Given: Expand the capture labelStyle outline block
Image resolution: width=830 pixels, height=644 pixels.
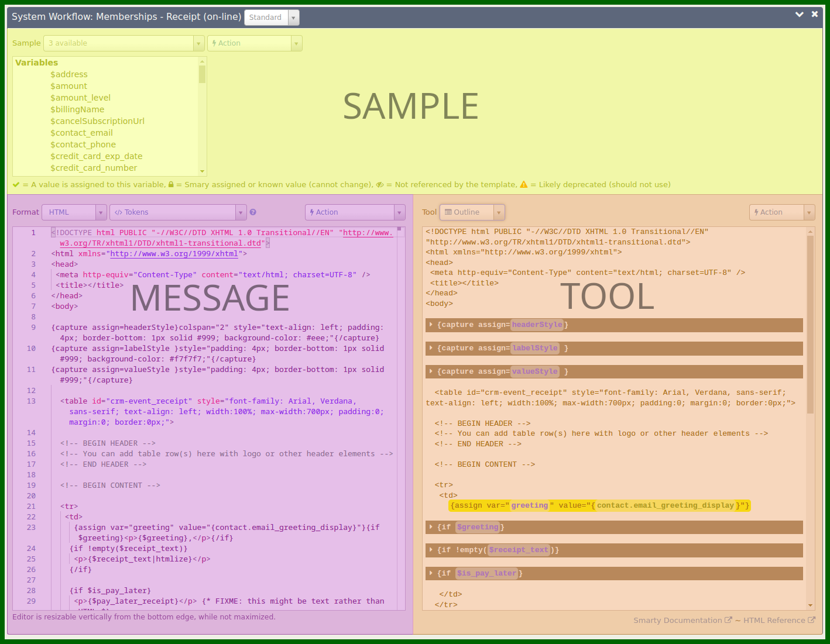Looking at the screenshot, I should tap(431, 348).
